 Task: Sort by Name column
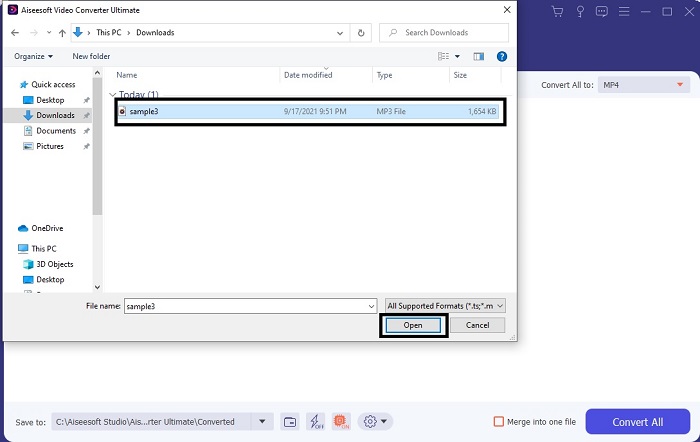[127, 75]
